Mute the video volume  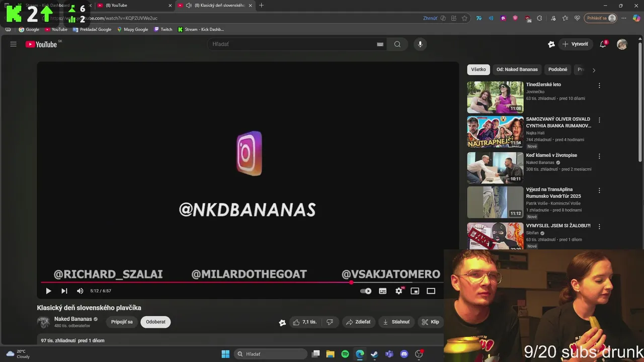tap(80, 291)
